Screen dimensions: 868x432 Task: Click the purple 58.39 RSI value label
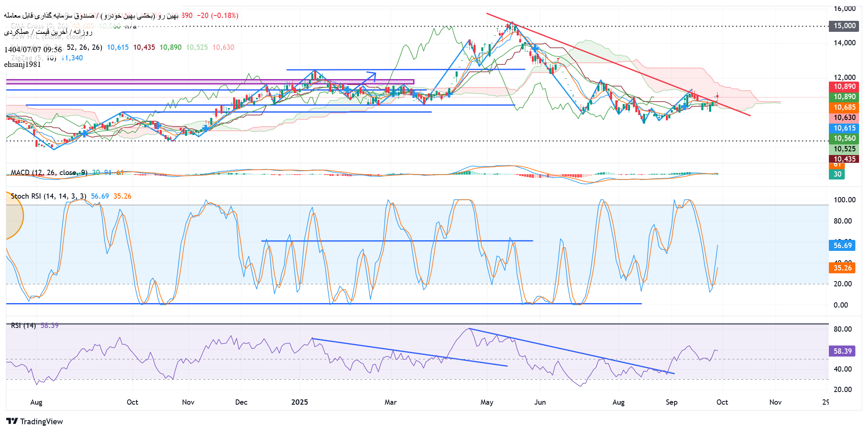pos(842,351)
